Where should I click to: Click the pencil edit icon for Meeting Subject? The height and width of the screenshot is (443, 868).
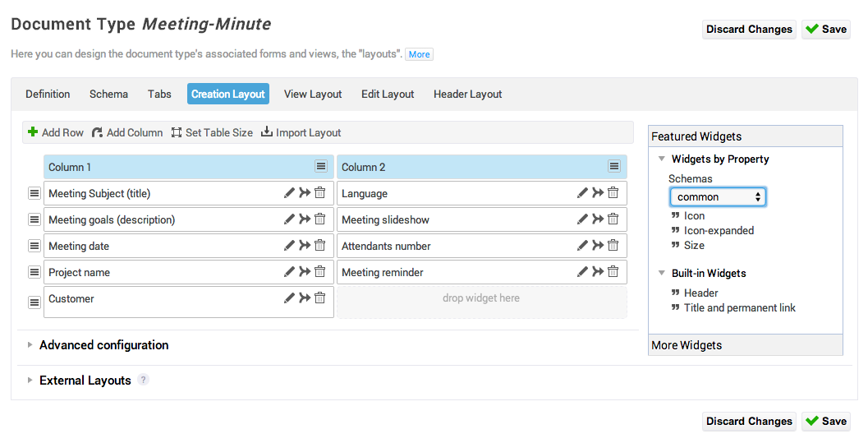(289, 193)
